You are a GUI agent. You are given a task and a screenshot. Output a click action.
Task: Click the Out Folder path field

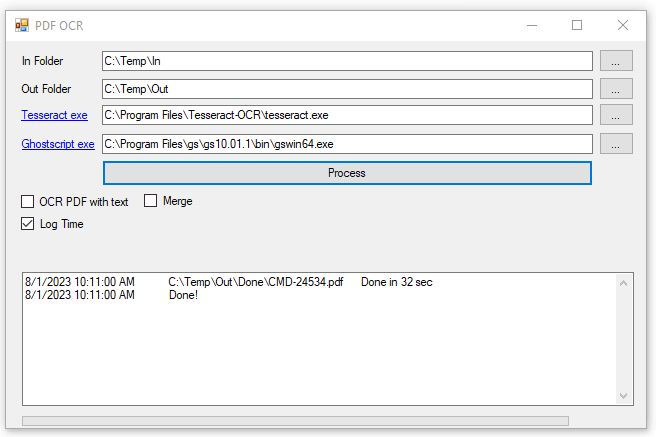347,89
